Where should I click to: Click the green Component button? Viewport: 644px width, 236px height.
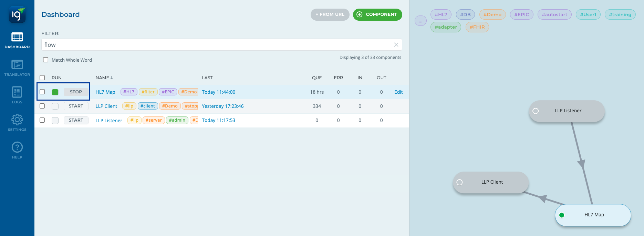click(x=377, y=14)
